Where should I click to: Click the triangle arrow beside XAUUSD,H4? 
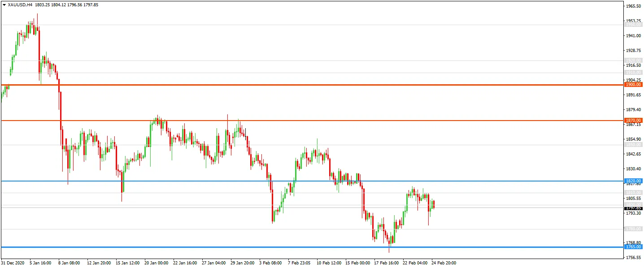pos(4,4)
